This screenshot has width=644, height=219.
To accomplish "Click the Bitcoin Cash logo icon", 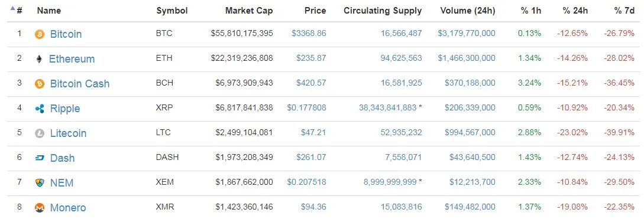I will [x=40, y=84].
